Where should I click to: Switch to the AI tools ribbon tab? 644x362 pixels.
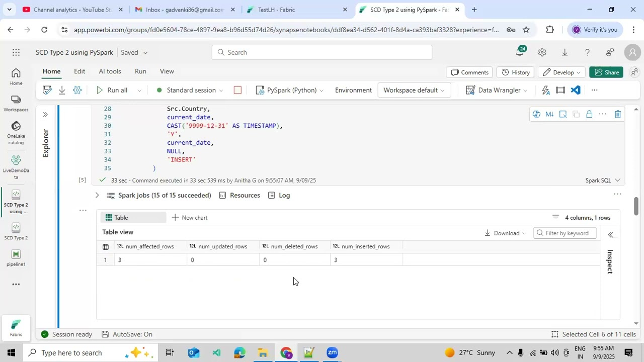point(110,71)
